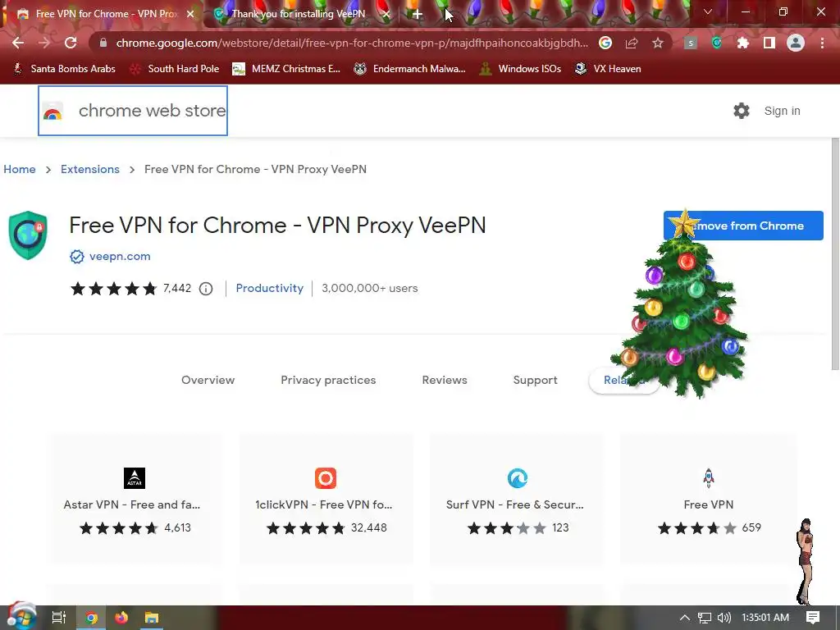Switch to Thank you for installing VeePN tab
The image size is (840, 630).
click(x=298, y=15)
